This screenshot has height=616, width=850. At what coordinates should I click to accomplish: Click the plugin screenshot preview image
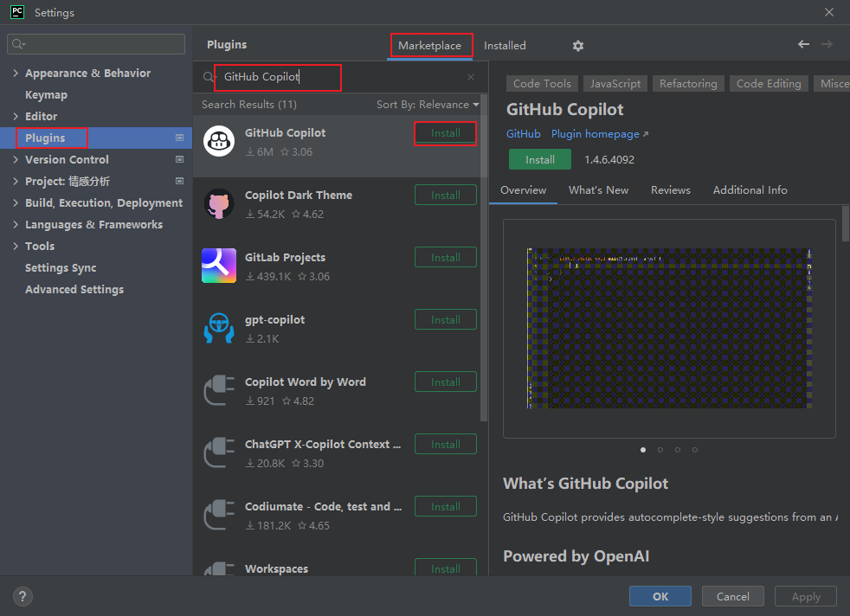click(669, 328)
